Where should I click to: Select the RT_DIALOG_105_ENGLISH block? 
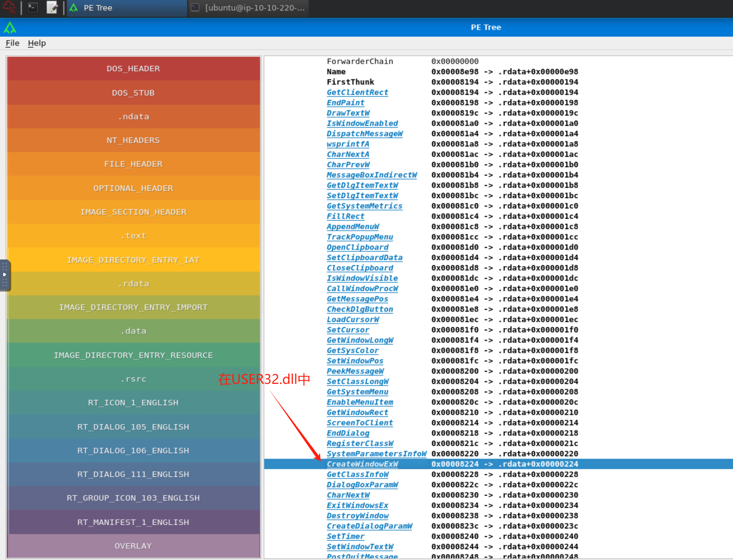[133, 427]
